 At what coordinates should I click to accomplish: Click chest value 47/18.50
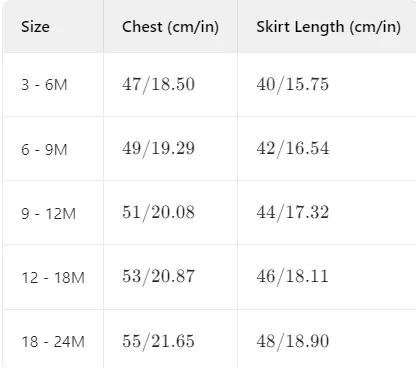[158, 84]
